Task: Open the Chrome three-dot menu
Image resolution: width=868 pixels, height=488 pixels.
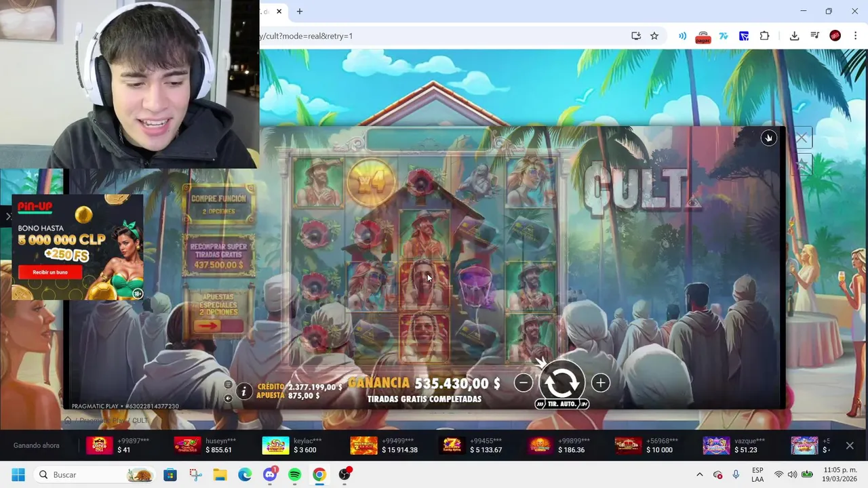Action: click(855, 36)
